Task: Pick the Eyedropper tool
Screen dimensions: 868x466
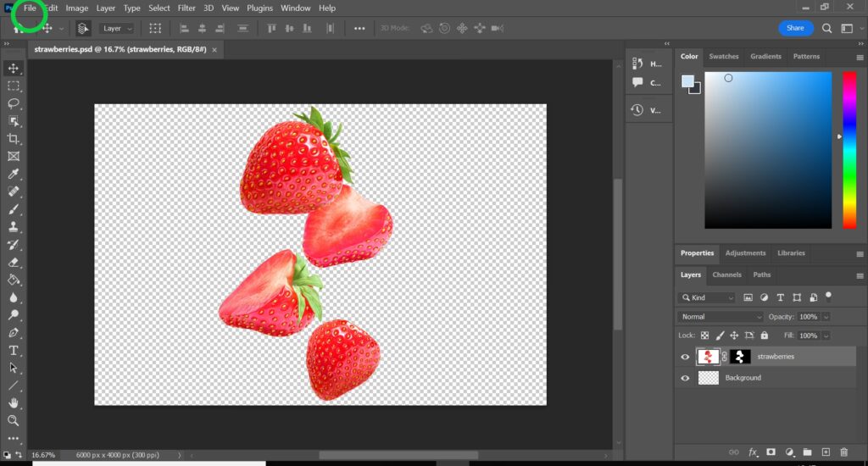Action: (x=14, y=174)
